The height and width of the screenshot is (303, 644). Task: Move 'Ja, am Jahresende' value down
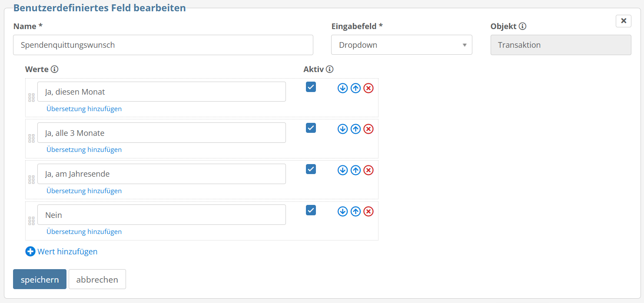(342, 170)
